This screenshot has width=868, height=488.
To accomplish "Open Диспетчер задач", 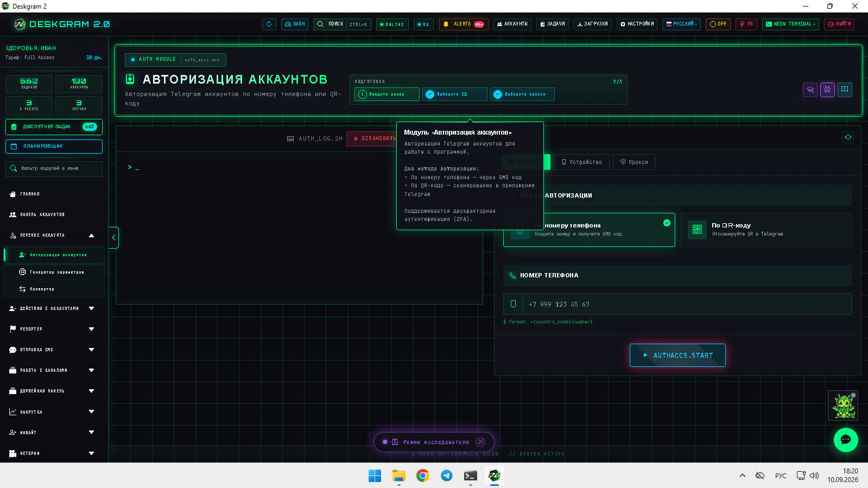I will tap(54, 126).
